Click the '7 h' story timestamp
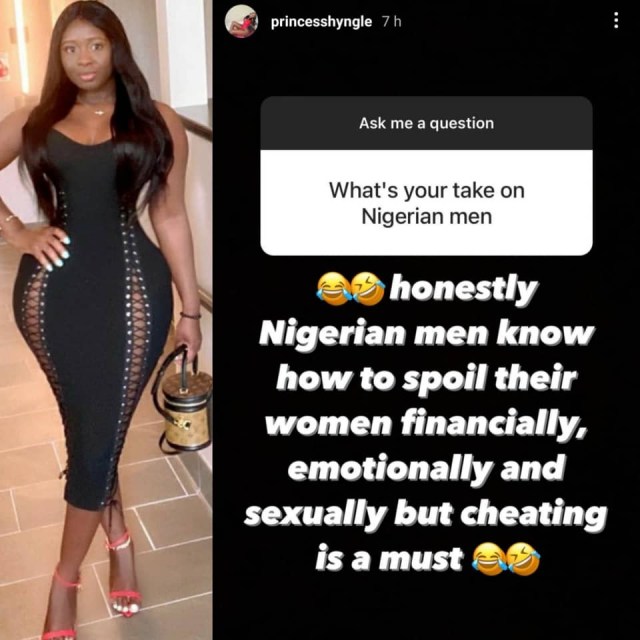640x640 pixels. point(392,22)
